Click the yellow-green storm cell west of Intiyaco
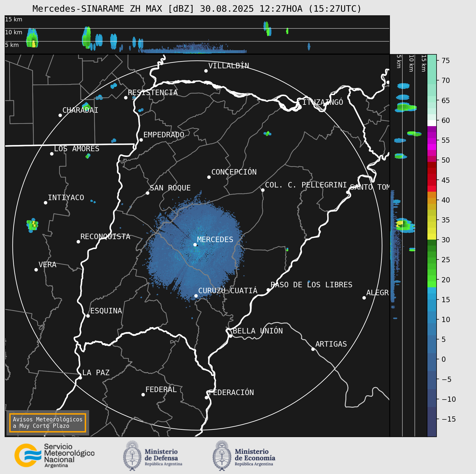The height and width of the screenshot is (474, 476). (x=32, y=225)
